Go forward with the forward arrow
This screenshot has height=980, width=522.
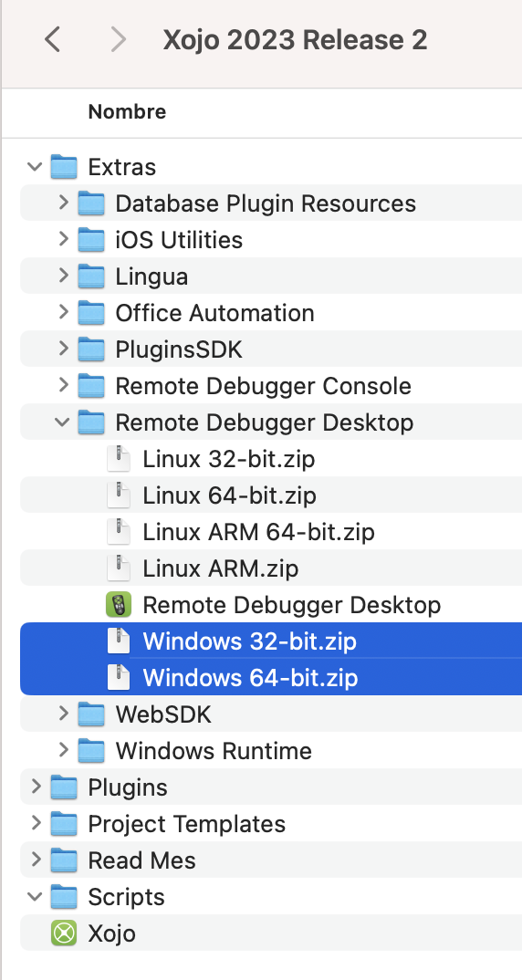[x=118, y=40]
